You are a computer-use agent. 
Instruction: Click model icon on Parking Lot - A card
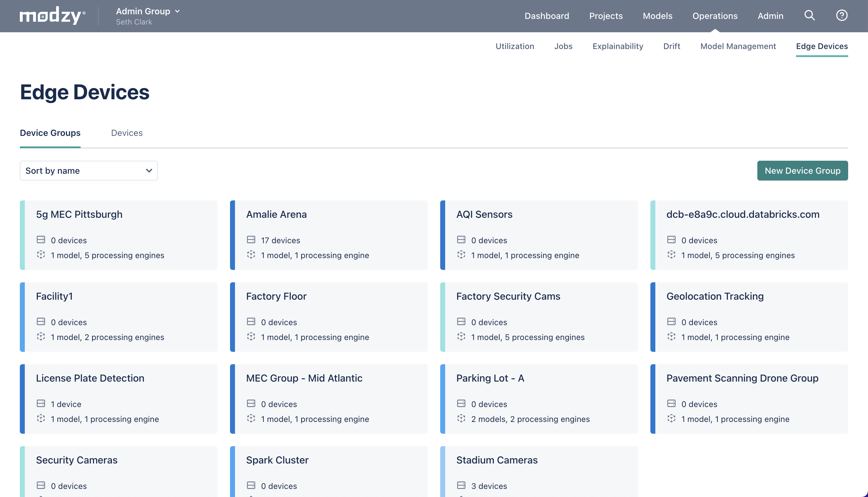click(461, 419)
